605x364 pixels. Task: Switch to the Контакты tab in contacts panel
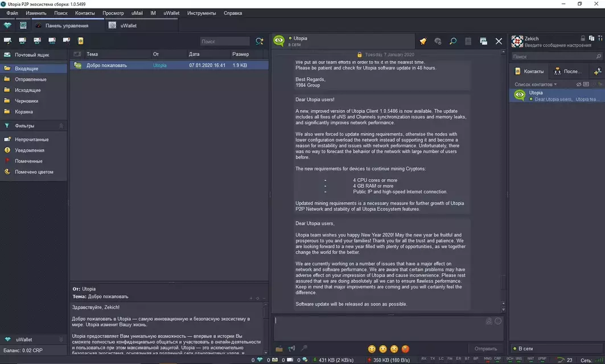click(x=529, y=71)
